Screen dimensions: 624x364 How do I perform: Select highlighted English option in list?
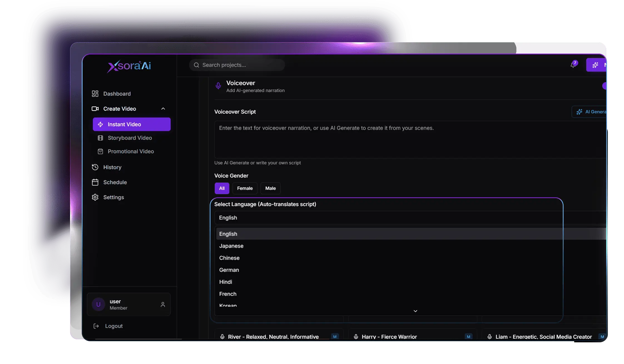click(411, 234)
